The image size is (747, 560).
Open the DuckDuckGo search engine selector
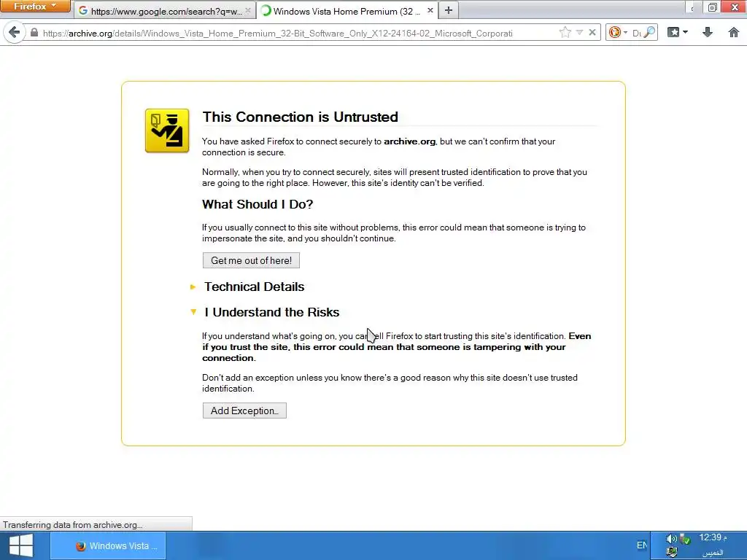point(618,32)
